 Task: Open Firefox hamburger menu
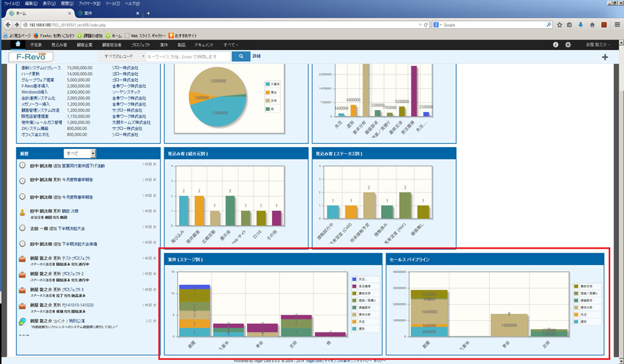coord(617,24)
